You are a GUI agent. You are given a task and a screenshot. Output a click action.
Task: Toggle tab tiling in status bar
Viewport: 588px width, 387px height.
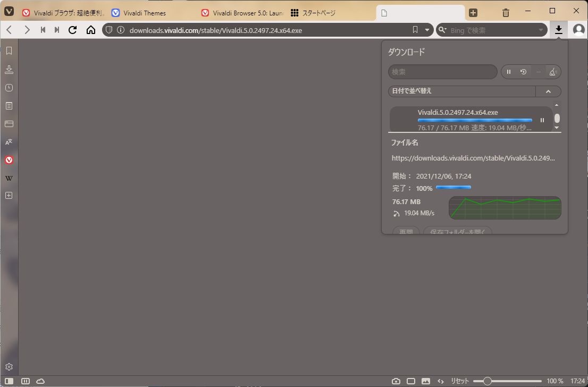[25, 381]
